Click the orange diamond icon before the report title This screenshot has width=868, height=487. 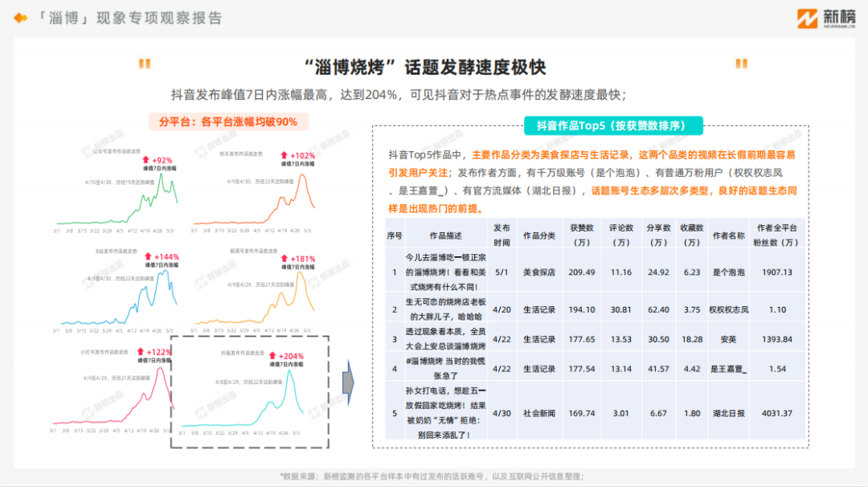(x=20, y=18)
